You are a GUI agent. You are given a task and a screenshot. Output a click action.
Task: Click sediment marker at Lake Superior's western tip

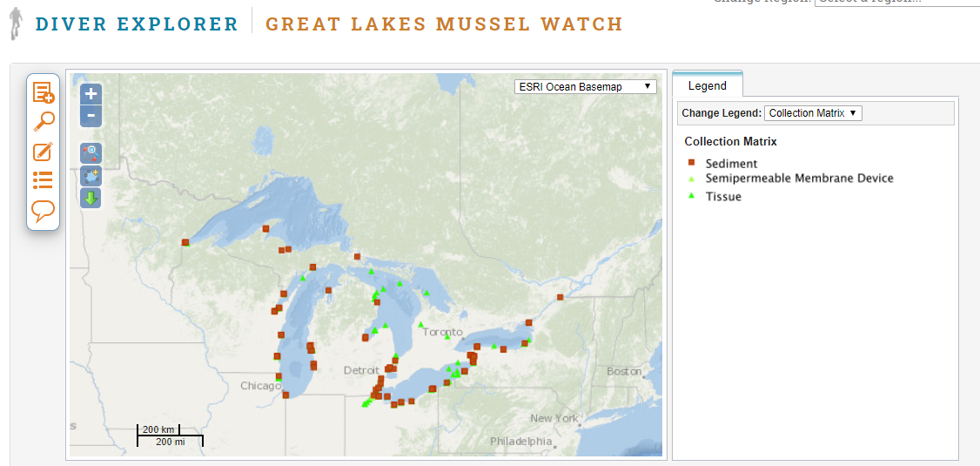click(x=185, y=242)
